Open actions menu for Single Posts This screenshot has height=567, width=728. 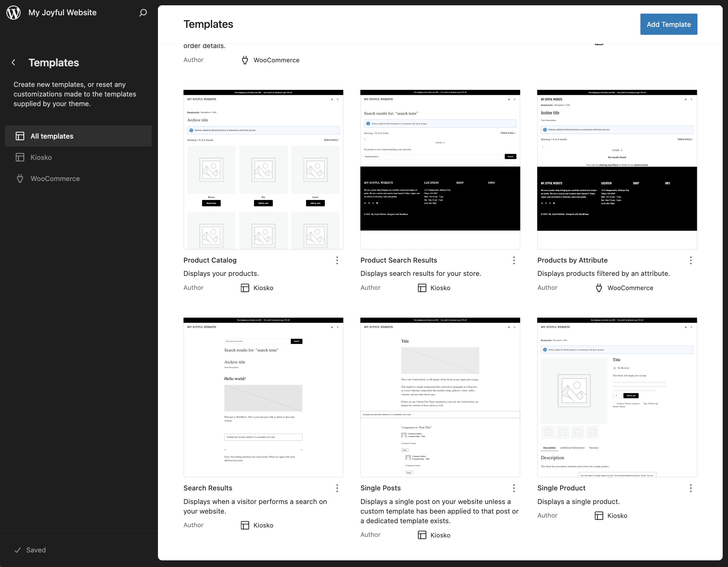[514, 488]
